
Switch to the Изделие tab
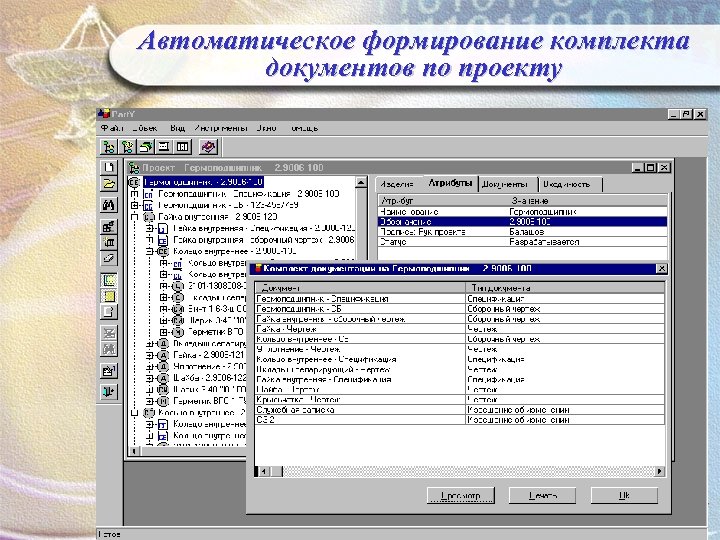(x=398, y=184)
